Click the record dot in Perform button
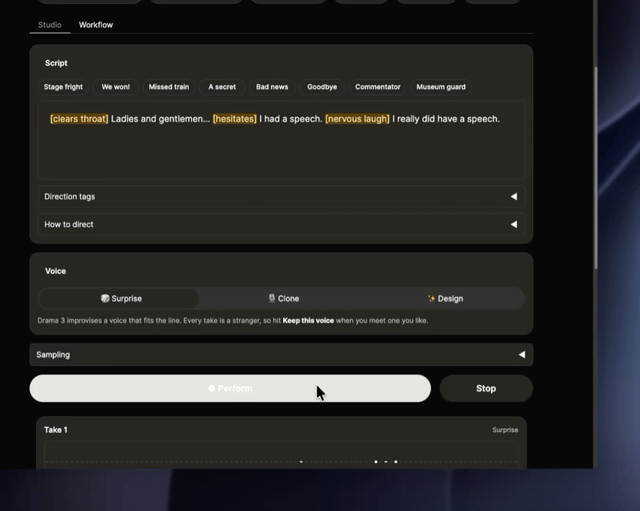This screenshot has height=511, width=640. point(211,388)
